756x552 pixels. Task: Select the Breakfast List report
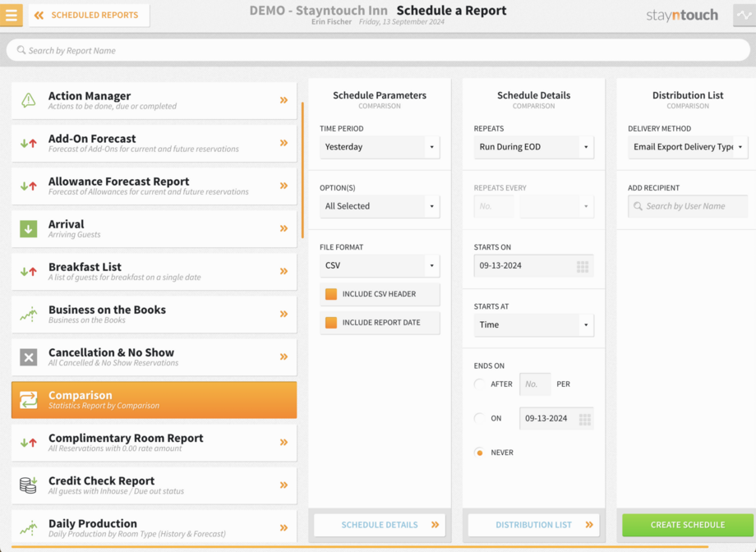(x=154, y=271)
